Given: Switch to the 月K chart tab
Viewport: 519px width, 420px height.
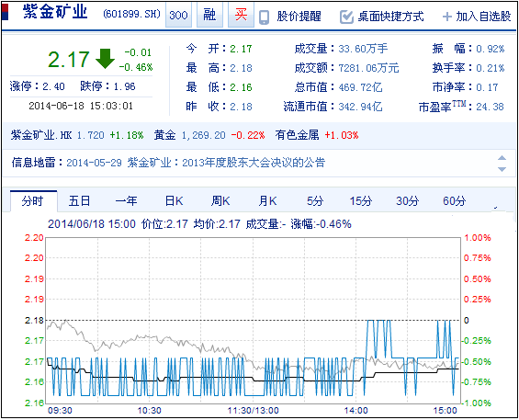Looking at the screenshot, I should pos(268,201).
